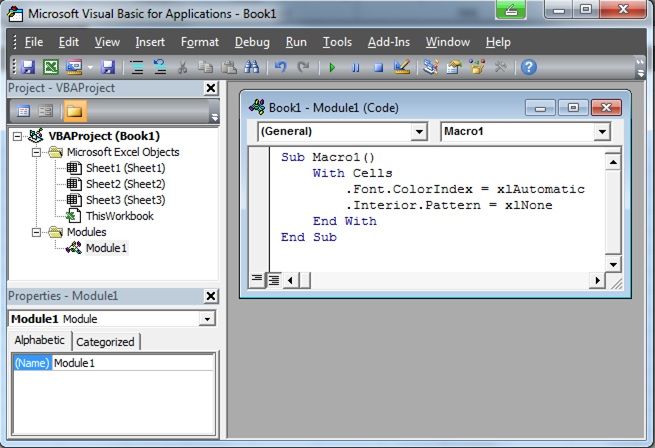
Task: Open the Format menu
Action: tap(200, 42)
